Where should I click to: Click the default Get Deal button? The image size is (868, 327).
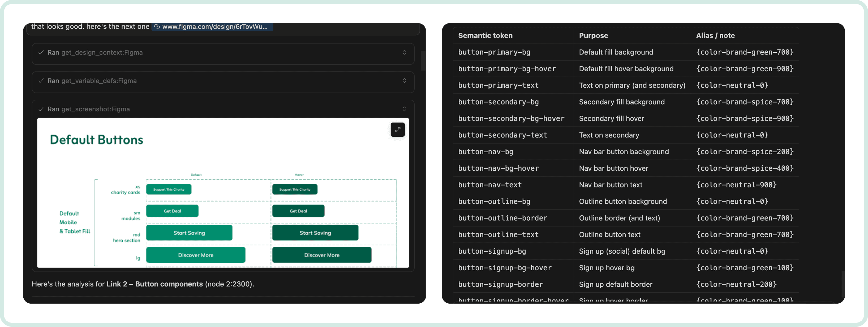coord(172,211)
